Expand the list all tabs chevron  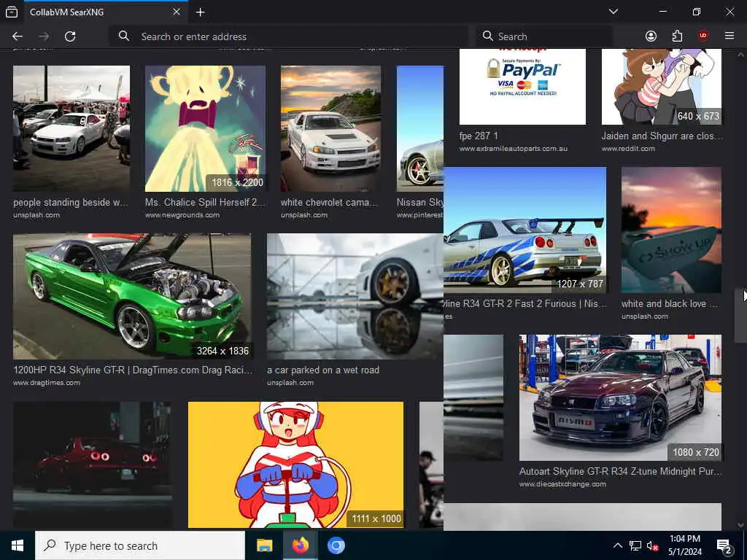(613, 12)
